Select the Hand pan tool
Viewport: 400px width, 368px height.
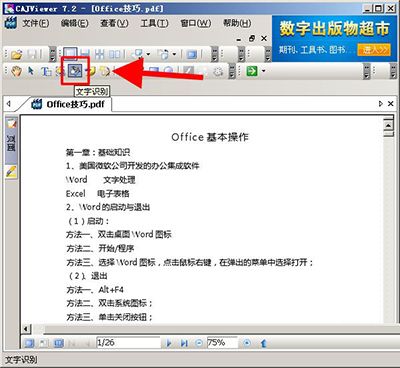click(x=16, y=71)
